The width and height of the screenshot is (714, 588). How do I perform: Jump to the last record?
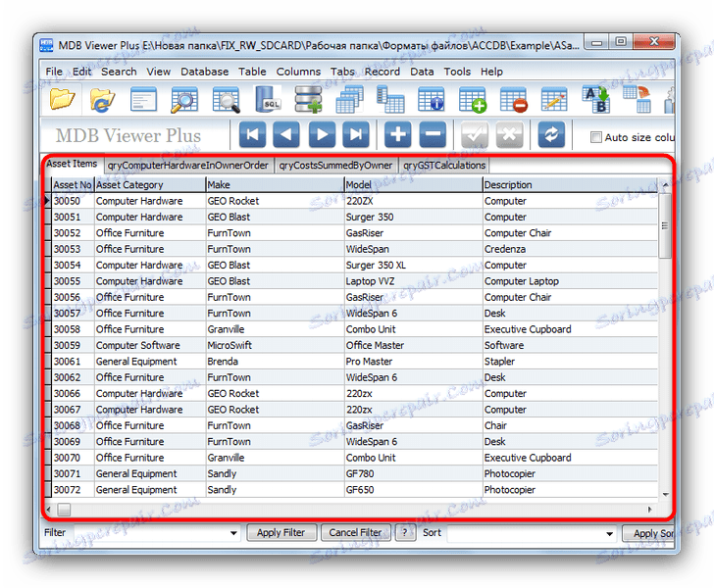(356, 134)
